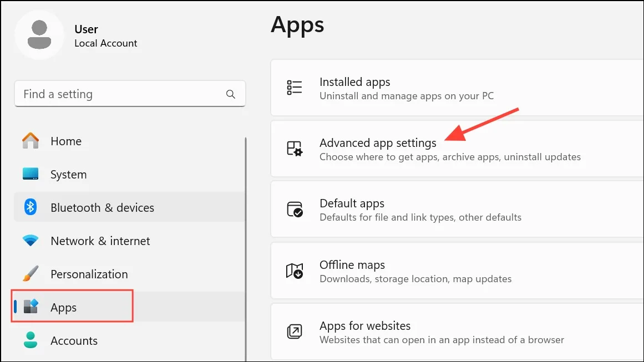Click 'Downloads, storage location, map updates' text
The height and width of the screenshot is (362, 644).
(x=415, y=279)
